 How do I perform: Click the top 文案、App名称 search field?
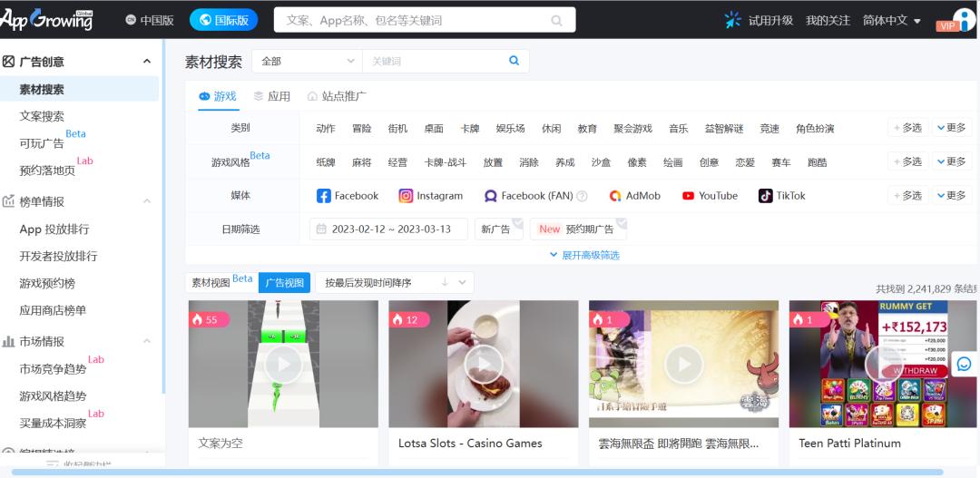425,20
